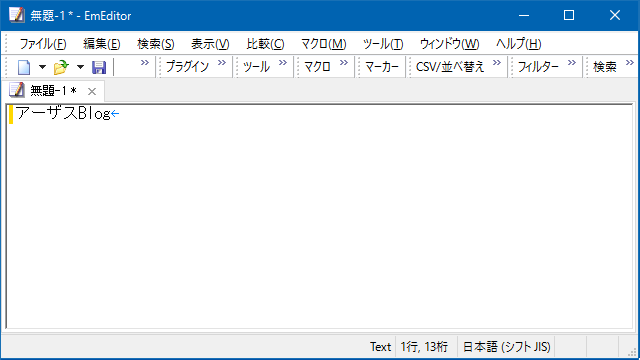This screenshot has height=360, width=640.
Task: Open the マクロ(M) menu
Action: pyautogui.click(x=324, y=44)
